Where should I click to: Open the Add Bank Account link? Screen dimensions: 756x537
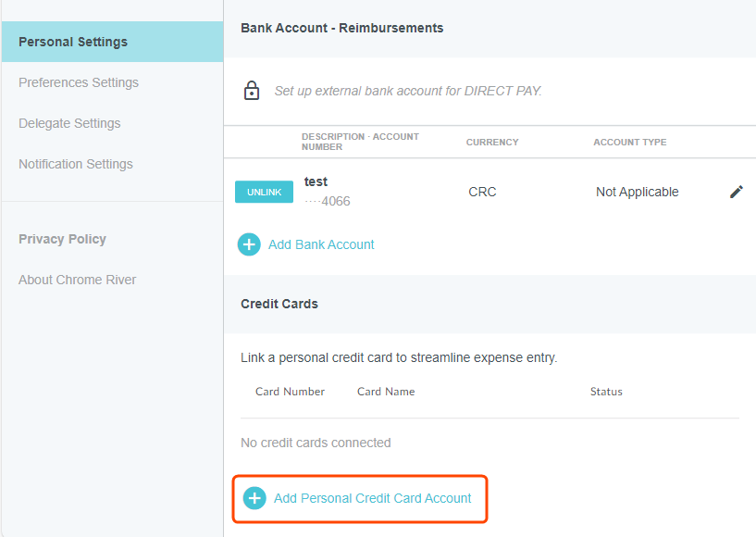pos(321,244)
